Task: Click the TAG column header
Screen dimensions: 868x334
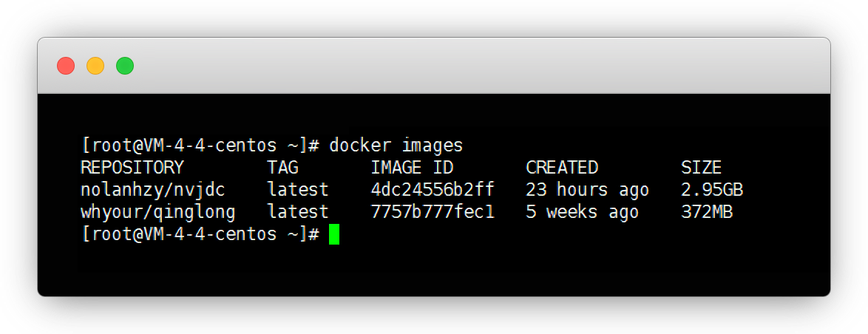Action: point(282,168)
